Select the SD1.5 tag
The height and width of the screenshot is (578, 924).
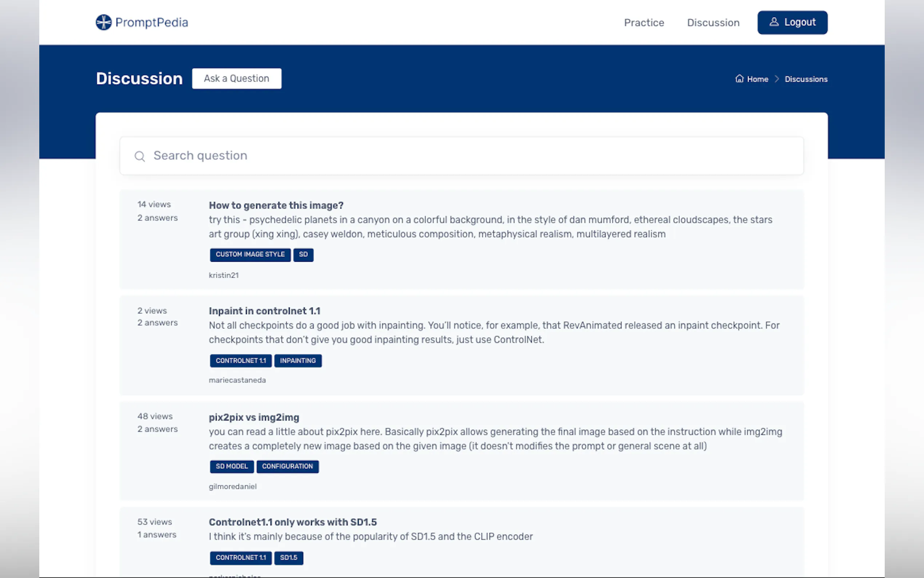pos(288,557)
